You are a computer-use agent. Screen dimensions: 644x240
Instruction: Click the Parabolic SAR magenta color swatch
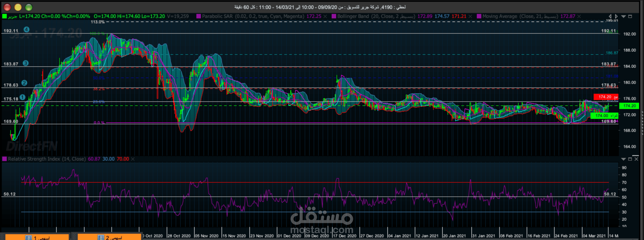coord(199,16)
